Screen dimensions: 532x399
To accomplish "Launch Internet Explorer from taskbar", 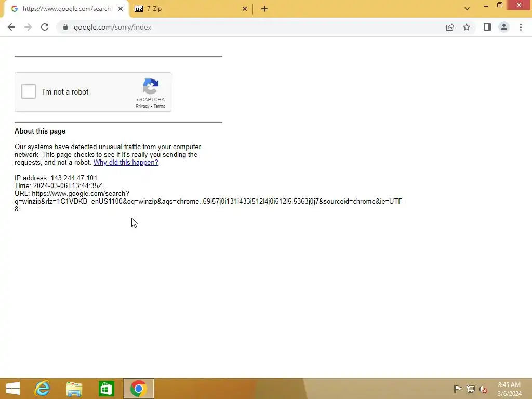I will point(43,389).
